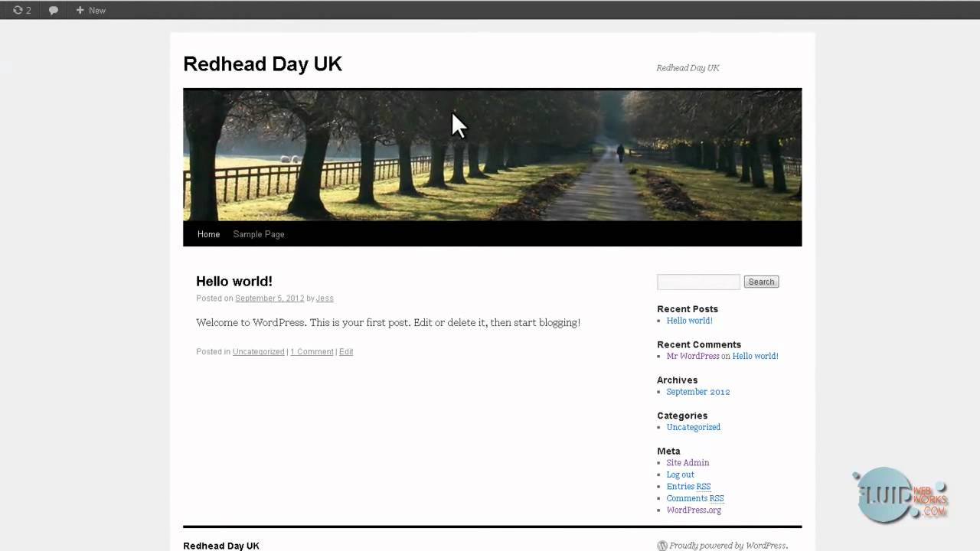Open author Jess link
Screen dimensions: 980x551
325,298
